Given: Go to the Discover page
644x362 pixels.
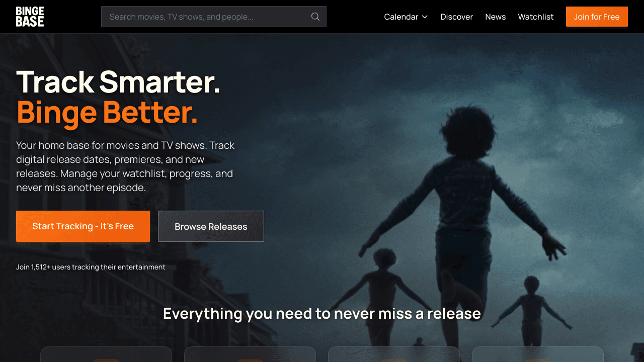Looking at the screenshot, I should pos(457,17).
